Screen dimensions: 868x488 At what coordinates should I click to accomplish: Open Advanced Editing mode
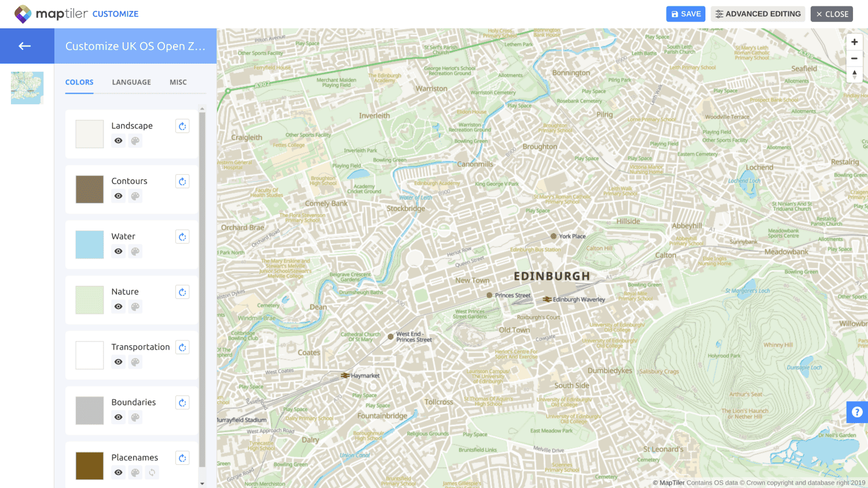click(x=757, y=14)
